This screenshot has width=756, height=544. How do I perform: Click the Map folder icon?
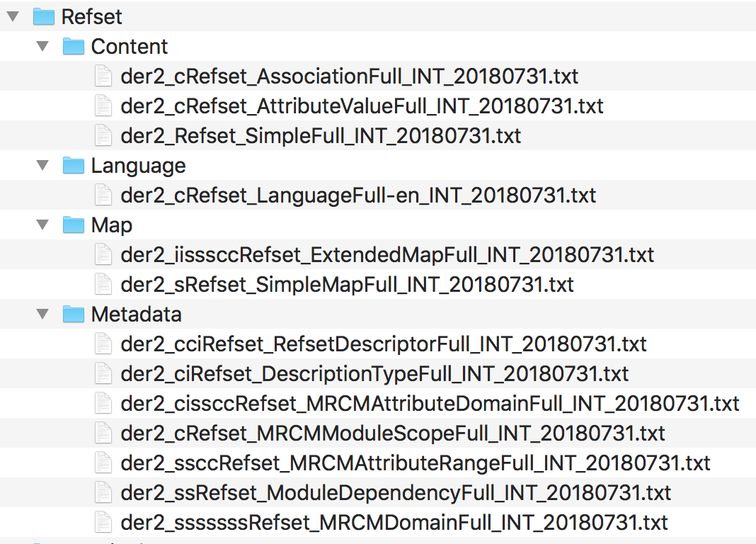point(74,225)
